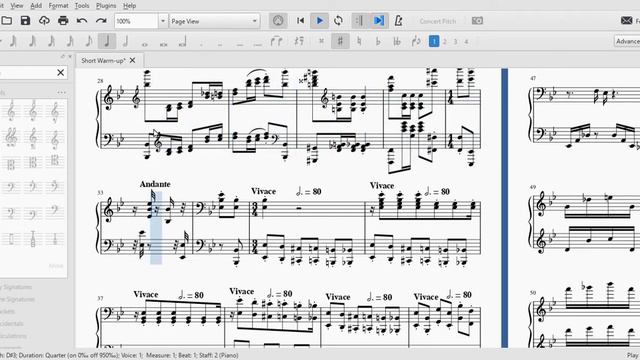Toggle loop playback

coord(338,21)
